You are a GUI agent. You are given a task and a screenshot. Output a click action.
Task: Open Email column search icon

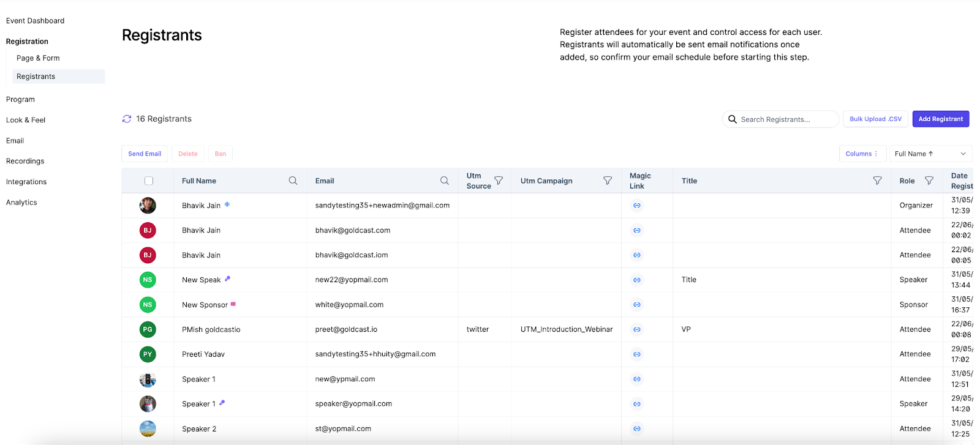tap(444, 181)
